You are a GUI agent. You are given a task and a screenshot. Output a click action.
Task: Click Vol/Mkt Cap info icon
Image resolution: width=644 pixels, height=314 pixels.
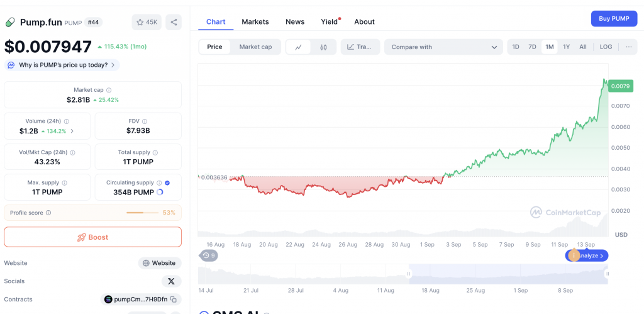[x=73, y=152]
